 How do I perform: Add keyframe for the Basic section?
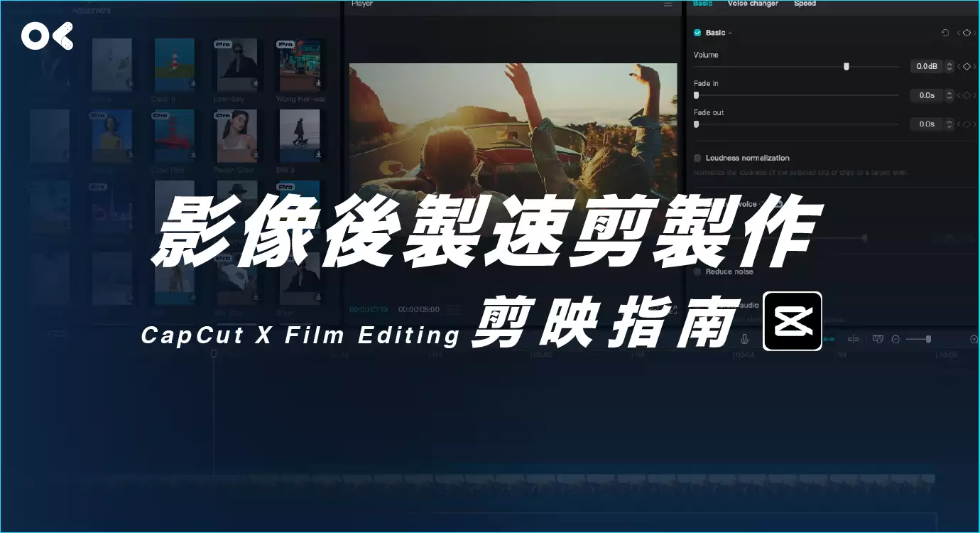(967, 33)
